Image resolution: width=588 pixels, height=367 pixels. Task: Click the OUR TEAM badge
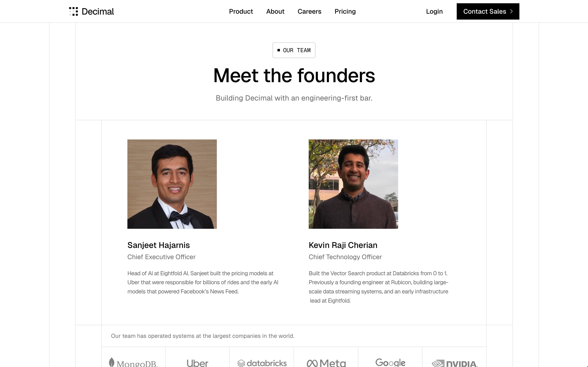tap(294, 50)
